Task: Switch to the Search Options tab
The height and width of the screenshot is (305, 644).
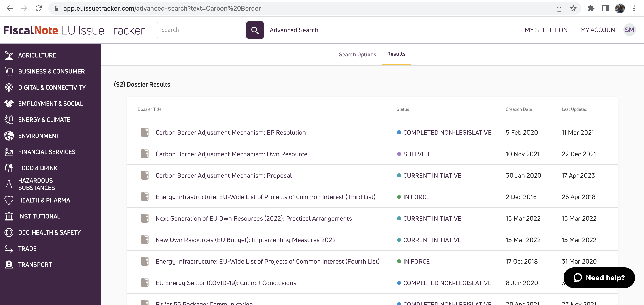Action: tap(357, 55)
